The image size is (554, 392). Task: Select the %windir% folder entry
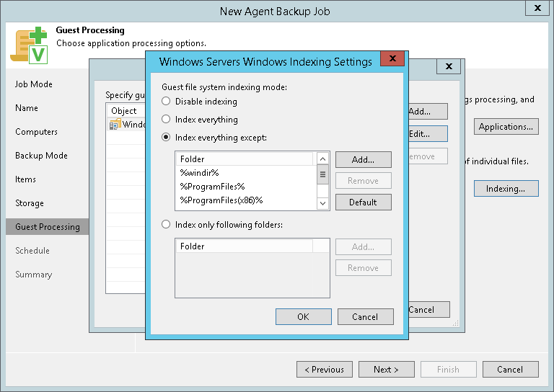[x=199, y=173]
